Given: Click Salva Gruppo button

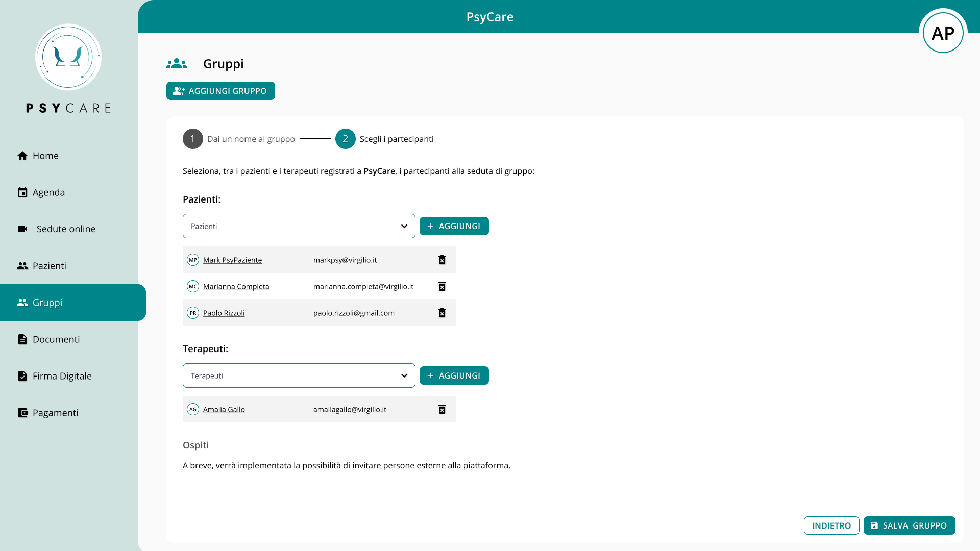Looking at the screenshot, I should (910, 525).
